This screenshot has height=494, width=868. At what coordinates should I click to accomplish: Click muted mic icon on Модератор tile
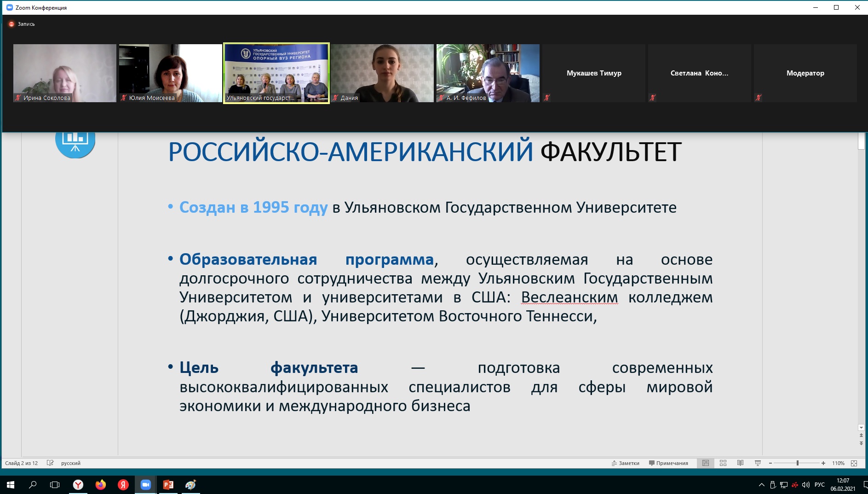click(759, 98)
